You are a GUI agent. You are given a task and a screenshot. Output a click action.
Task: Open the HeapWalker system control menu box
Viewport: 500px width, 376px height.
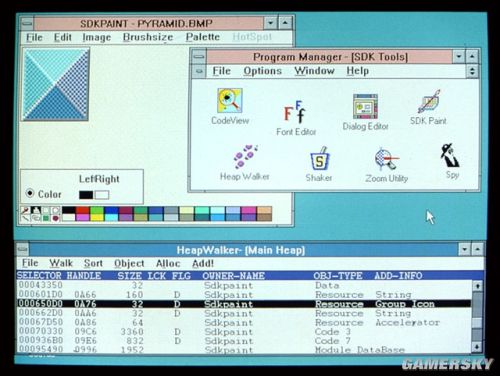[22, 249]
